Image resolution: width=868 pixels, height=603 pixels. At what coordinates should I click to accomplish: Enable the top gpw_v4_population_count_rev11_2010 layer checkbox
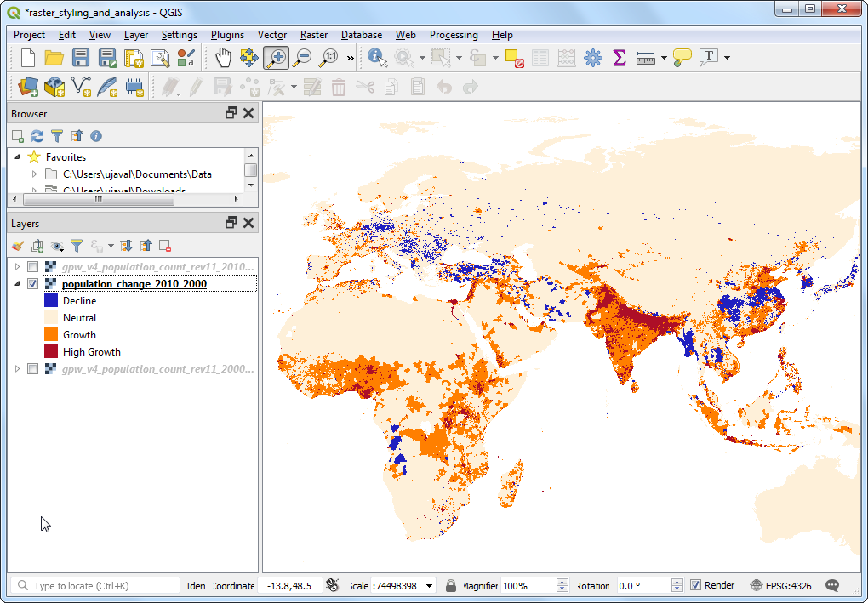(33, 267)
